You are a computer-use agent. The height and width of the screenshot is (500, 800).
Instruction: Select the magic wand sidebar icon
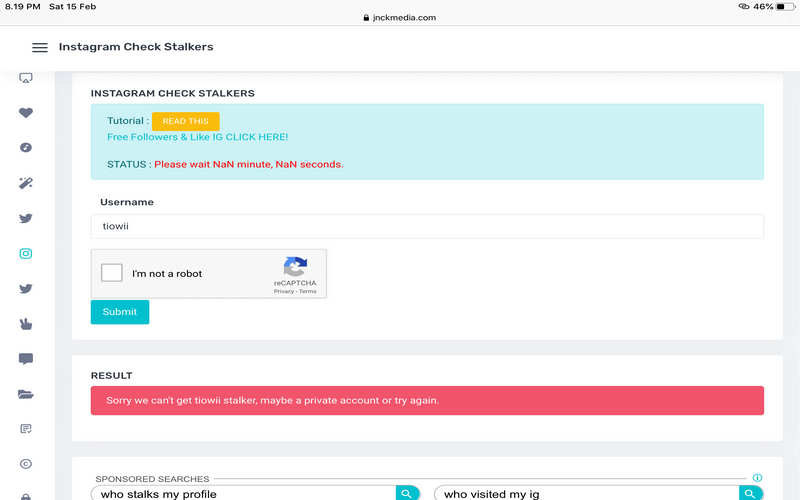[26, 183]
